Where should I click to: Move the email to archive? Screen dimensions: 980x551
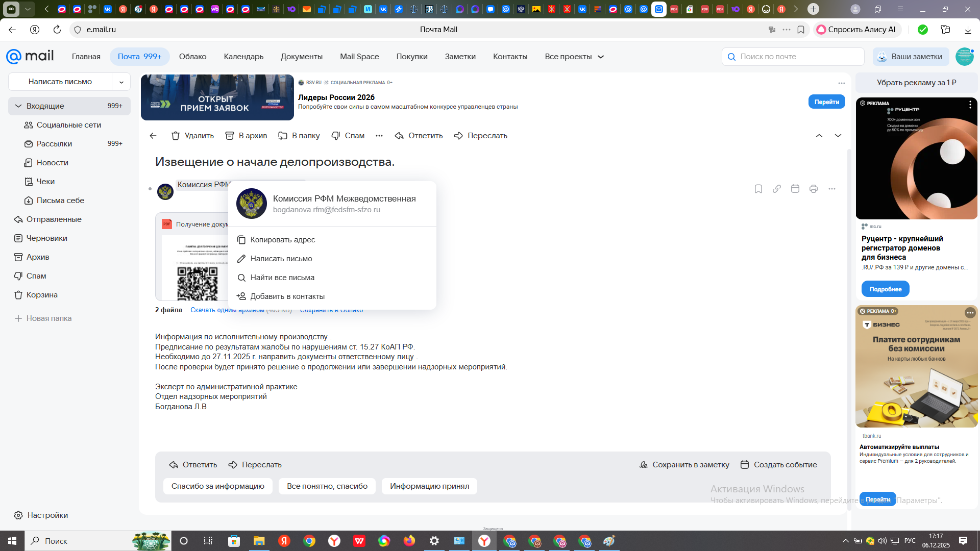click(x=246, y=136)
